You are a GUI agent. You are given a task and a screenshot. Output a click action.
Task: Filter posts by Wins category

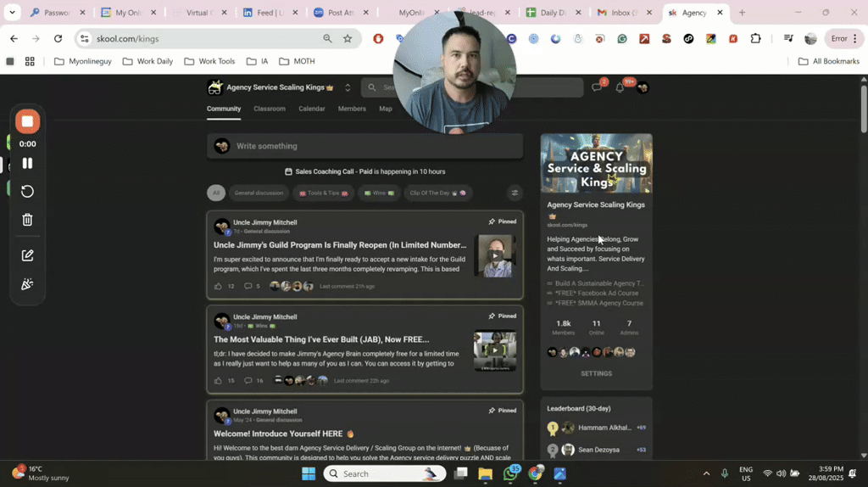pos(379,193)
